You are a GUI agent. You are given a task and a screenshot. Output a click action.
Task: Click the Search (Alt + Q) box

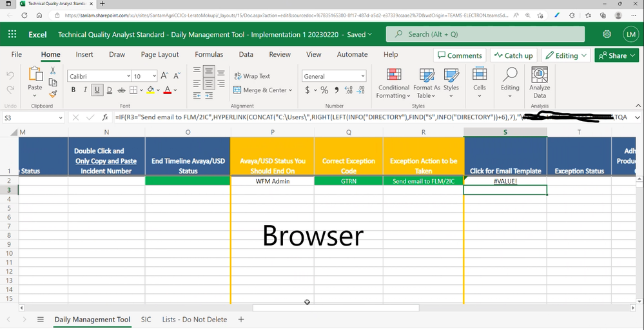[x=485, y=34]
